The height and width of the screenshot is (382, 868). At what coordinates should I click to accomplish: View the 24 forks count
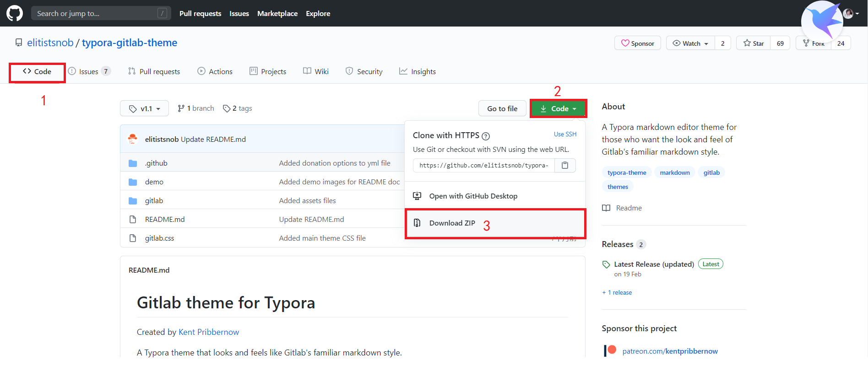point(841,43)
